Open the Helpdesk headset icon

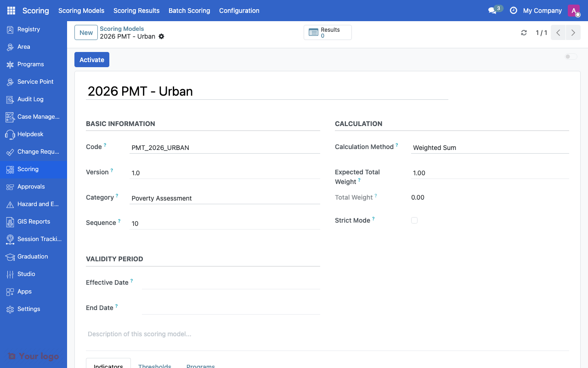(10, 134)
